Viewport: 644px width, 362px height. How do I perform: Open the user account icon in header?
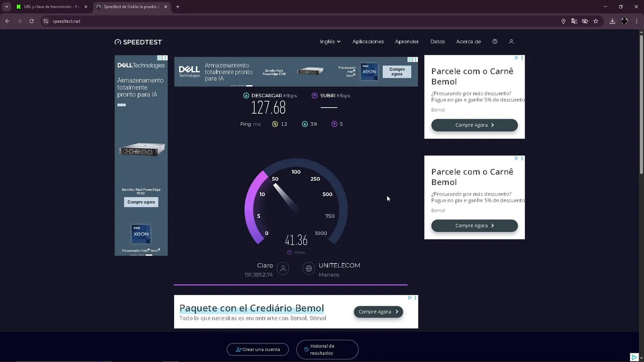511,41
